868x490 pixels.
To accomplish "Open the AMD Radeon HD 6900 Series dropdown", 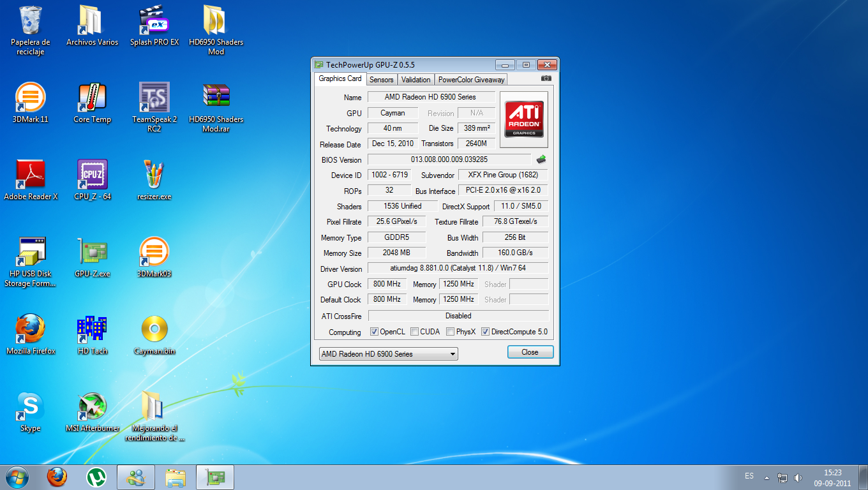I will (x=388, y=354).
